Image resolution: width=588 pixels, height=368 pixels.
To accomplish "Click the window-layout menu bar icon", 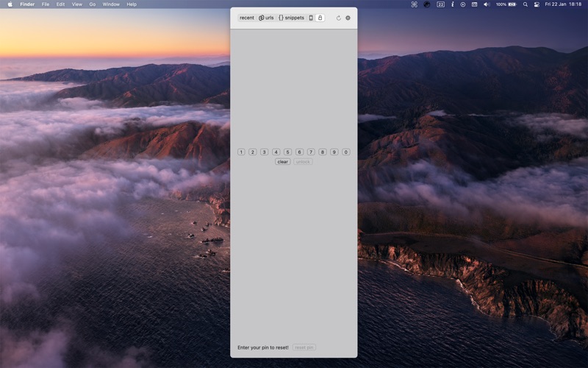I will 474,4.
